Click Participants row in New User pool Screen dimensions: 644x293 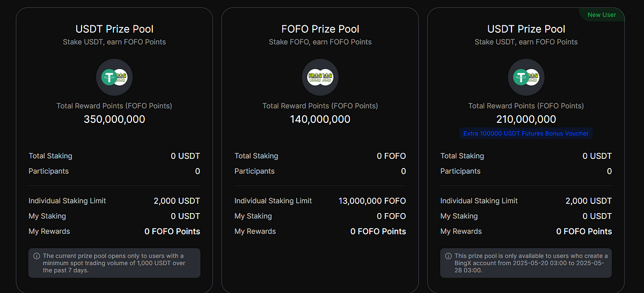tap(526, 171)
